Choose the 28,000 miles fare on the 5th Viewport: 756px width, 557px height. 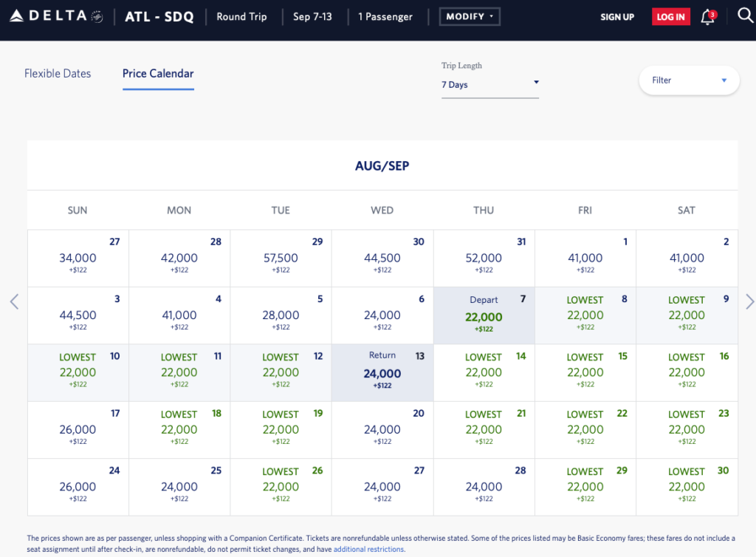(x=281, y=316)
